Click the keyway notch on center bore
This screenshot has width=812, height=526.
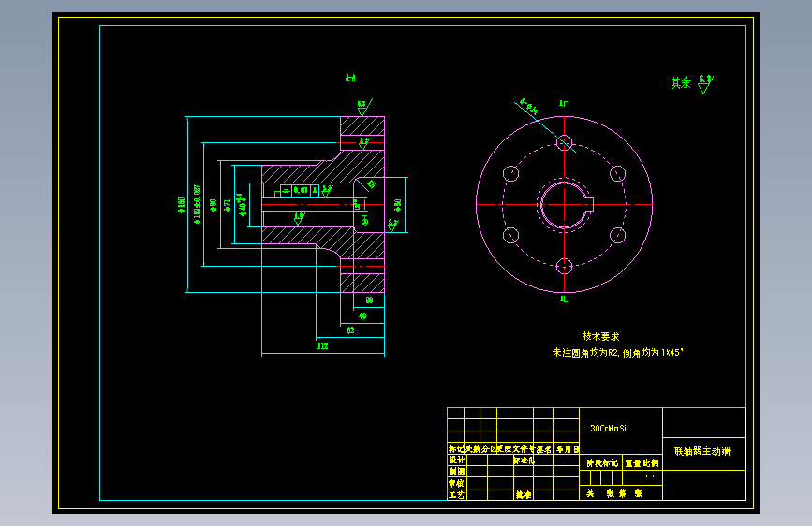click(589, 204)
